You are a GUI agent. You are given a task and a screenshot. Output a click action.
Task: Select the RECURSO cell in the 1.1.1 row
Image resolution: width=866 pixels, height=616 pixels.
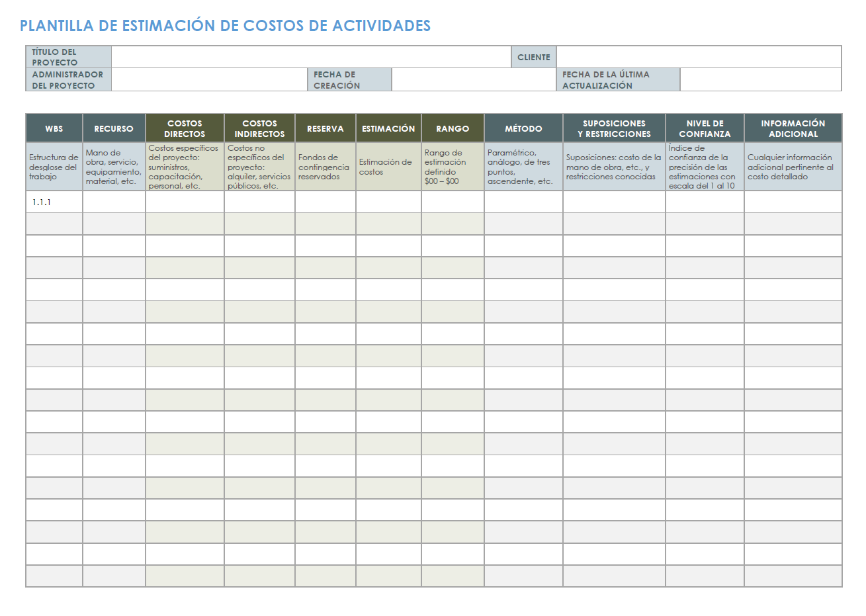pyautogui.click(x=114, y=202)
